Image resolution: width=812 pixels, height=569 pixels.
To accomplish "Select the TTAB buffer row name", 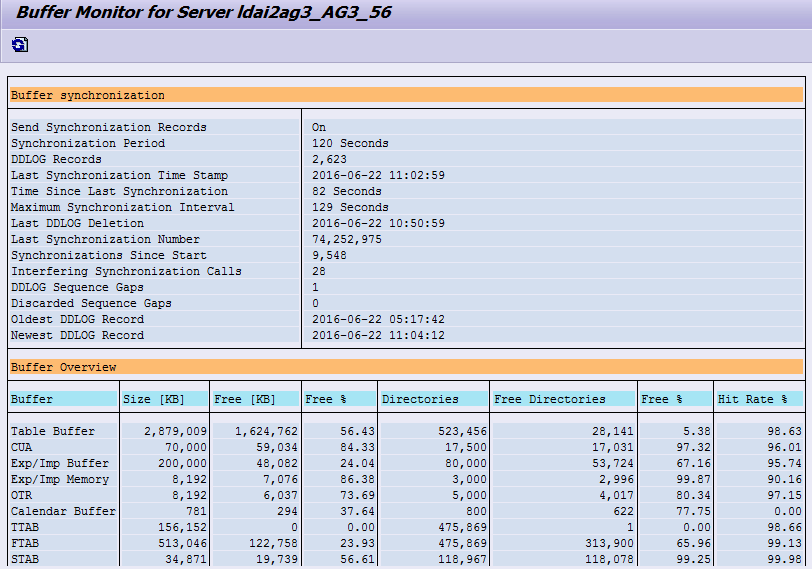I will click(x=25, y=528).
